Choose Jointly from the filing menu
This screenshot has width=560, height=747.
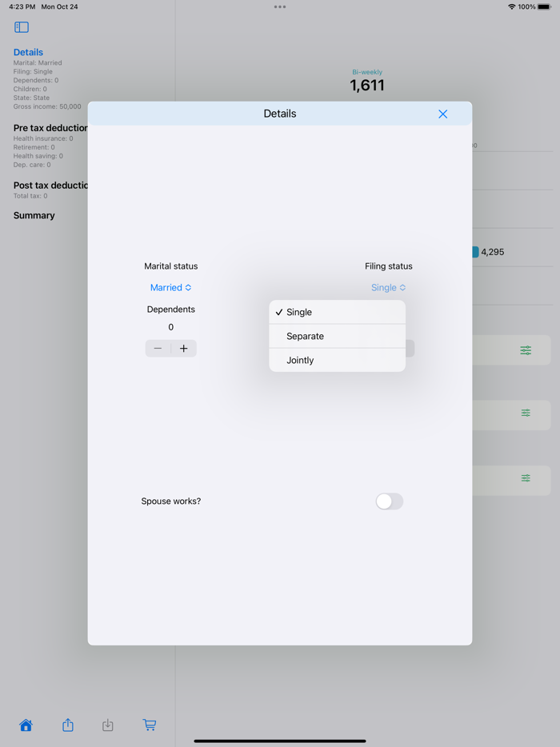coord(338,360)
